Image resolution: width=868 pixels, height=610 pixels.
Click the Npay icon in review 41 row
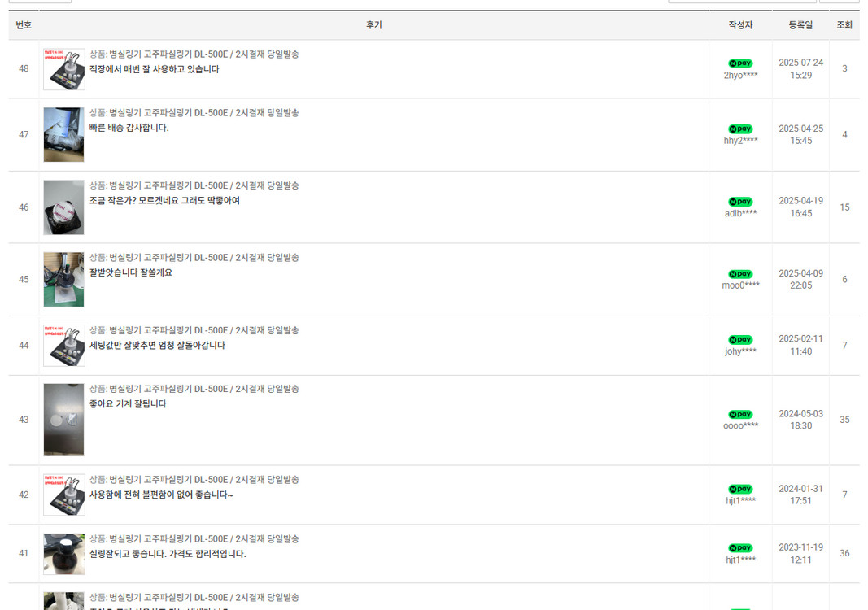[x=740, y=548]
